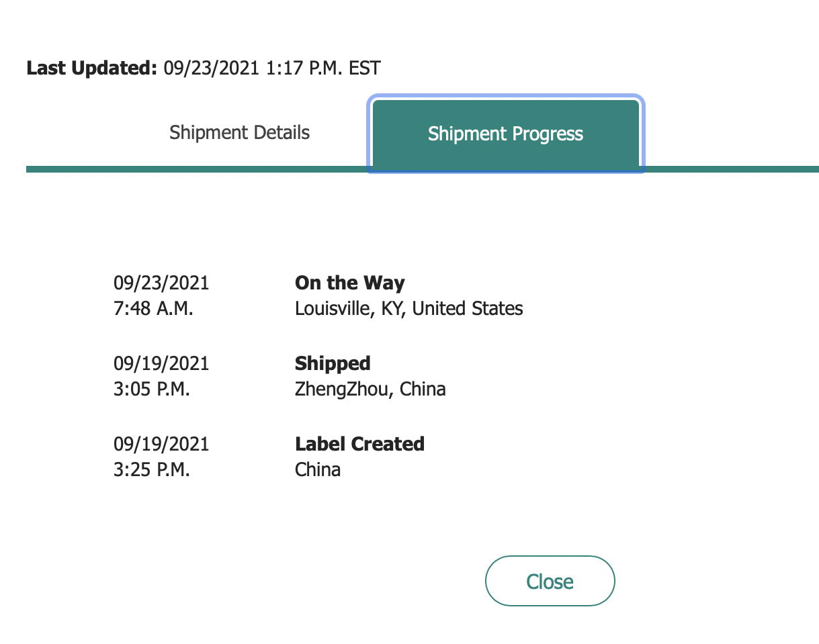Click the Shipped status heading
Screen dimensions: 819x644
pyautogui.click(x=333, y=363)
